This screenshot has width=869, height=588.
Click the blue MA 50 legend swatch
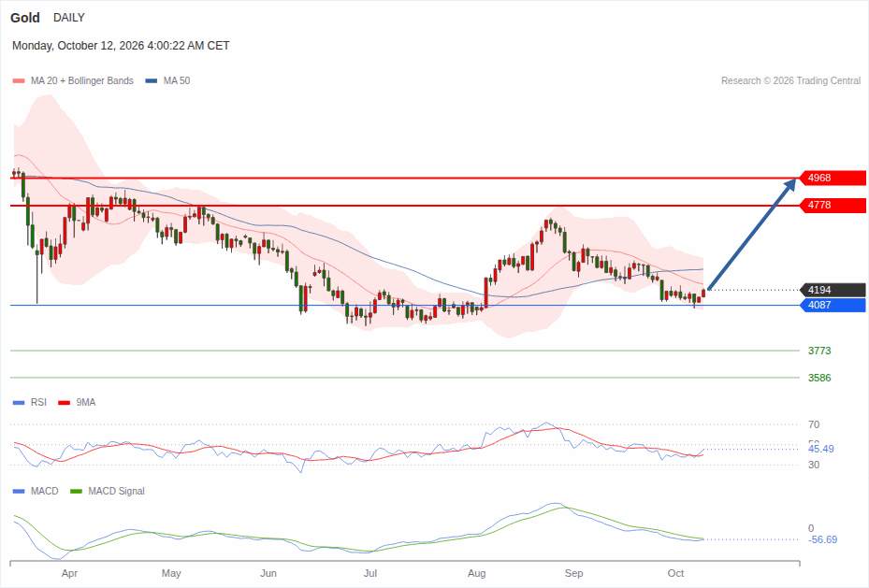(x=152, y=80)
